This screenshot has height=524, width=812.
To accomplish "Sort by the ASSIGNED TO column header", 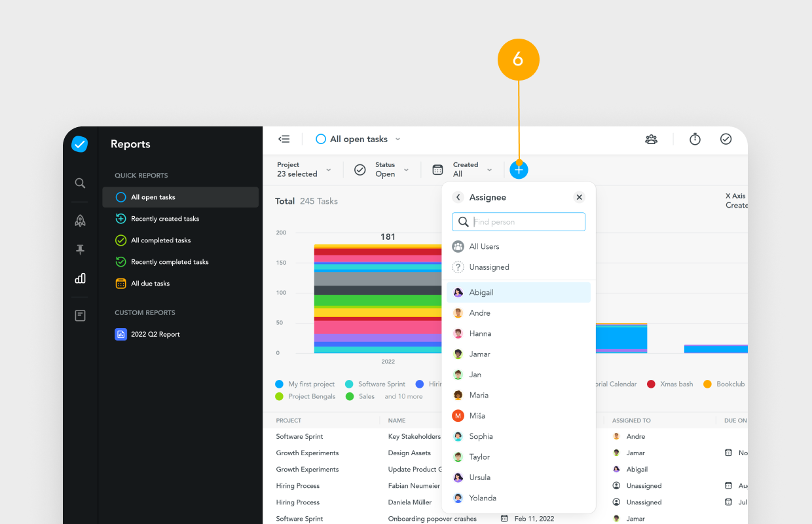I will click(631, 421).
